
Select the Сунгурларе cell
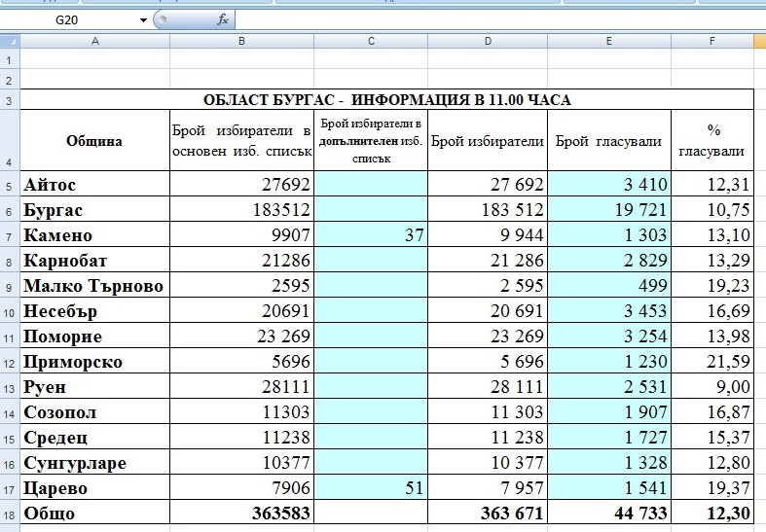(x=94, y=463)
